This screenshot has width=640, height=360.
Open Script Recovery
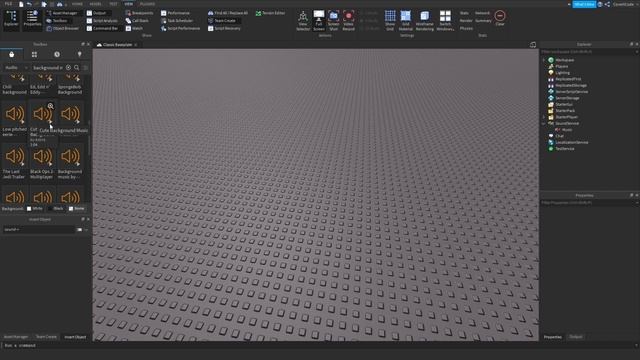tap(224, 29)
